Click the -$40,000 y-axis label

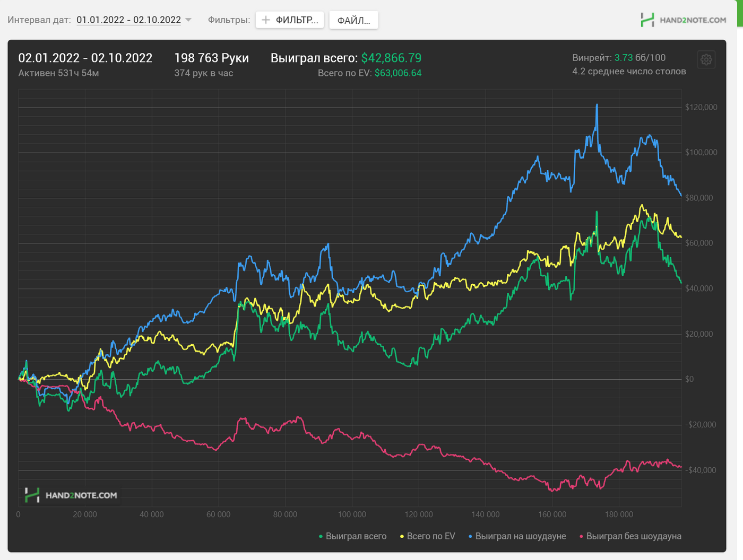[701, 470]
